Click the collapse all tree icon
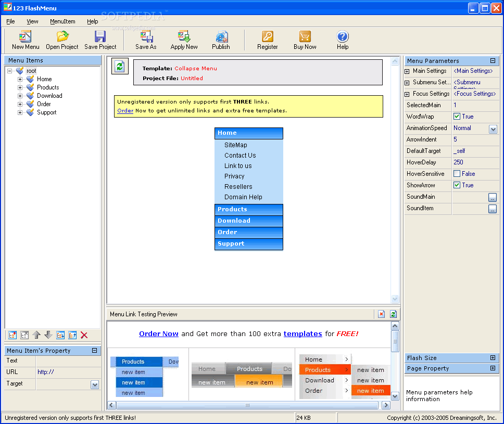Image resolution: width=504 pixels, height=424 pixels. click(72, 335)
